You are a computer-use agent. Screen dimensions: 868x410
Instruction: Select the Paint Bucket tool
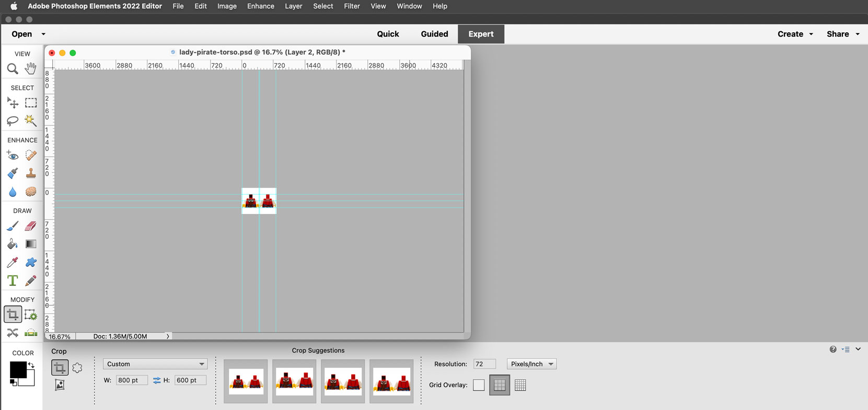point(13,244)
